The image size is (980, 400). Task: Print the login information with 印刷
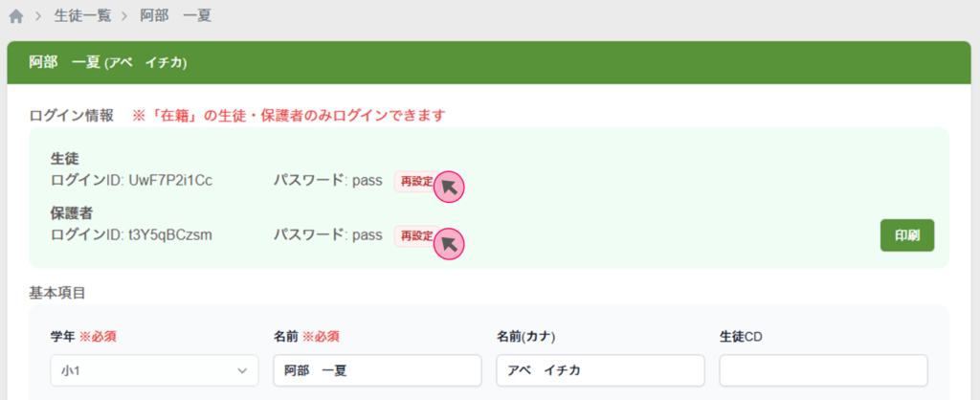(906, 235)
